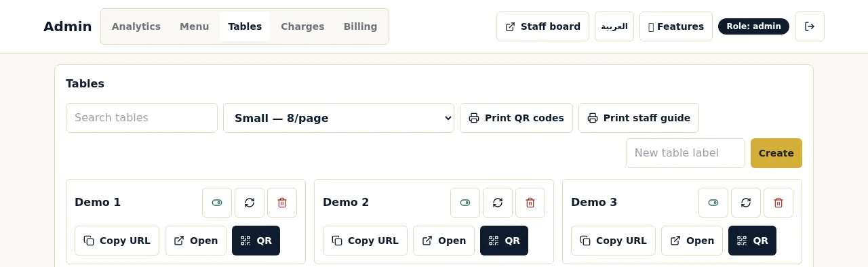This screenshot has width=868, height=267.
Task: Toggle active state for Demo 2 table
Action: [465, 203]
